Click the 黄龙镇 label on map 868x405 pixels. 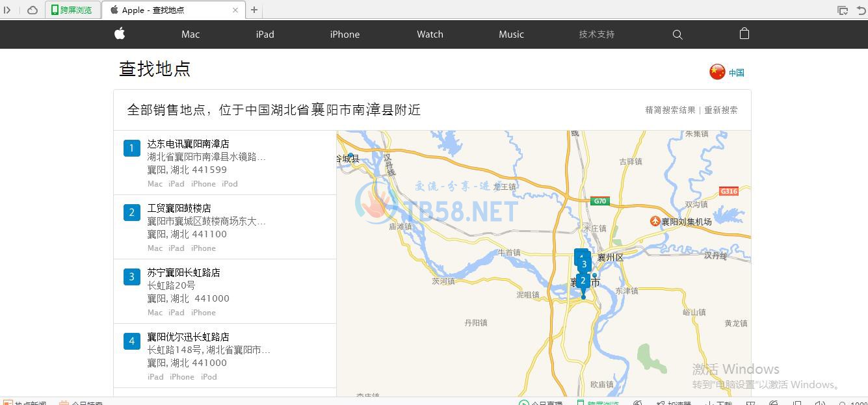pos(736,323)
